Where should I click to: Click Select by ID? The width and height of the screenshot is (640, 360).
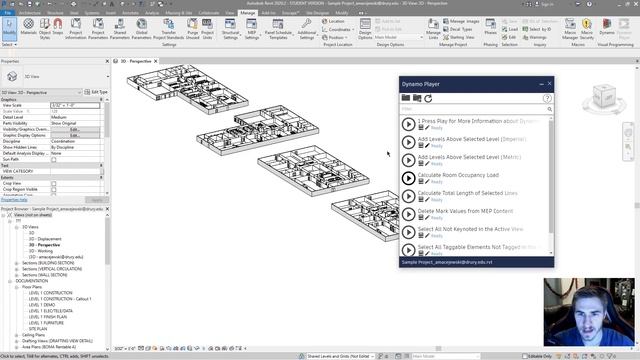tap(537, 29)
